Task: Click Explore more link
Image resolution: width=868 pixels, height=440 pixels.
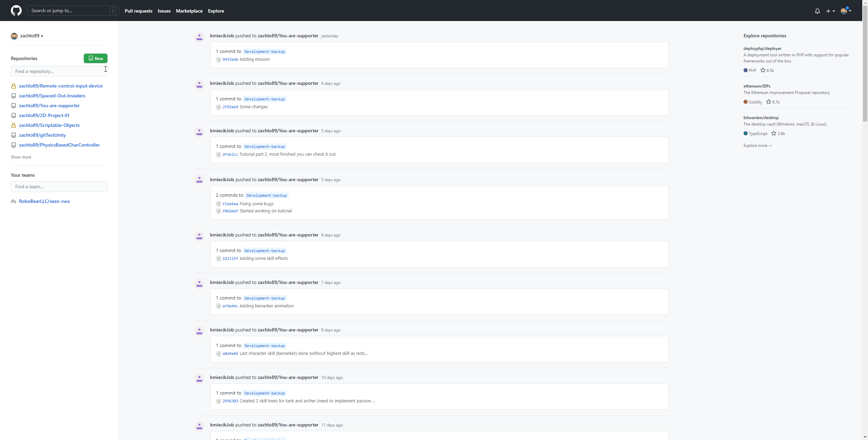Action: click(x=757, y=146)
